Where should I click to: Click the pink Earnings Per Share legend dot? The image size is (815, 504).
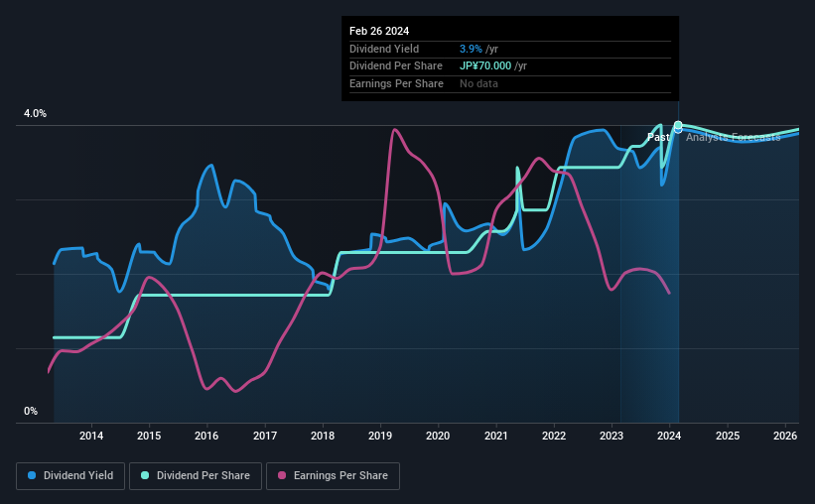[x=282, y=475]
